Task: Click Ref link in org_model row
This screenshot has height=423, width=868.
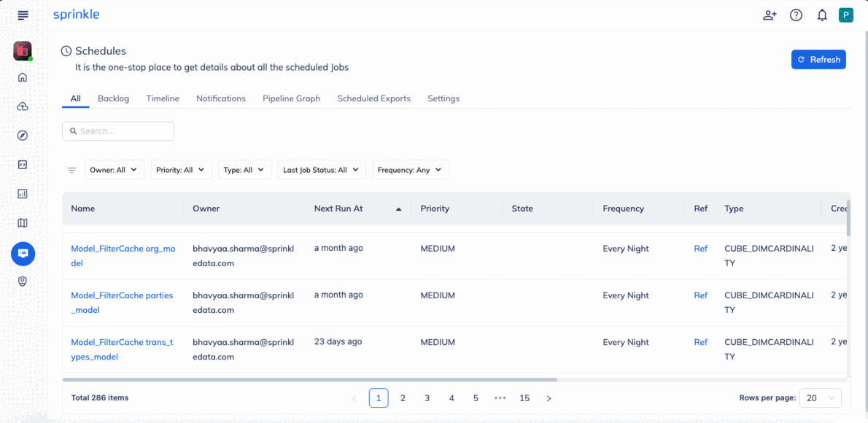Action: coord(701,249)
